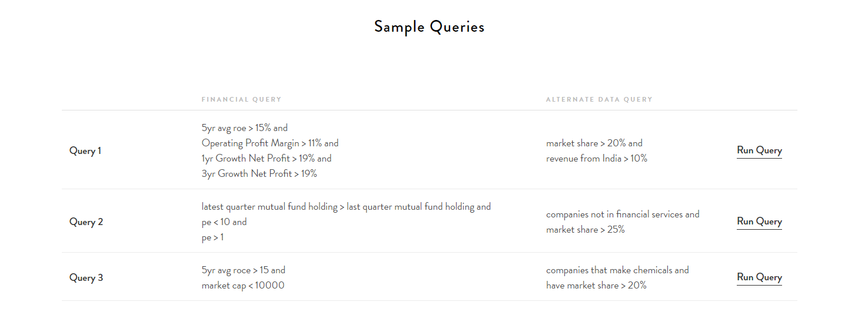868x332 pixels.
Task: Click 'revenue from India > 10%' text
Action: (x=597, y=159)
